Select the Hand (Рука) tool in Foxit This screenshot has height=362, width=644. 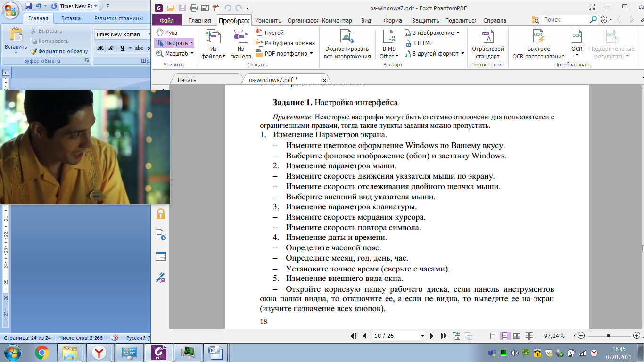(x=166, y=33)
